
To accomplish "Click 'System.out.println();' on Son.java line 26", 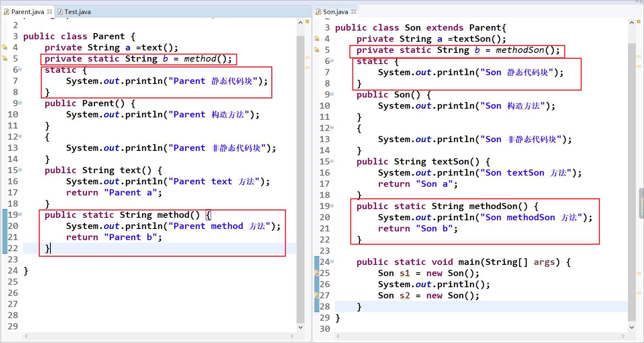I will 434,284.
